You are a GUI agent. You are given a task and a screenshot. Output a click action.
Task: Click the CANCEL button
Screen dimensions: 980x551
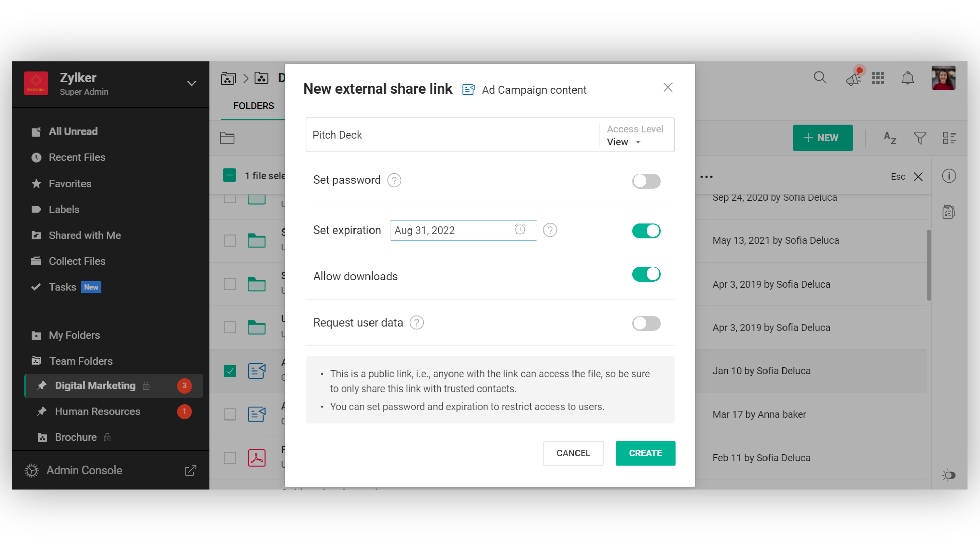point(573,453)
